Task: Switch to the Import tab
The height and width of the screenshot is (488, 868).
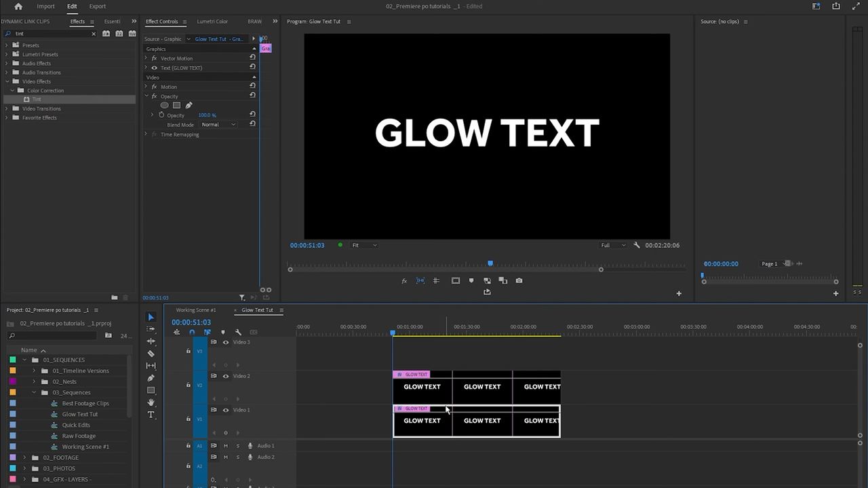Action: coord(45,6)
